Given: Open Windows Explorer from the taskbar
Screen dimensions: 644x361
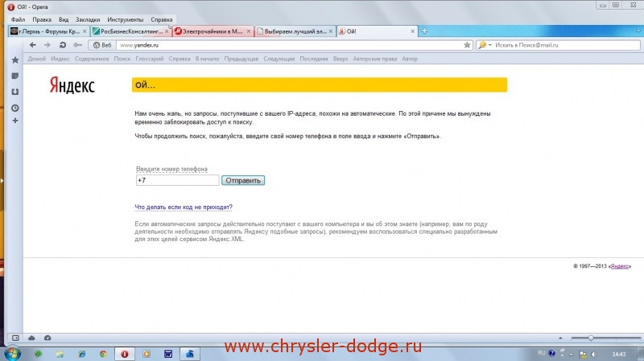Looking at the screenshot, I should [60, 354].
